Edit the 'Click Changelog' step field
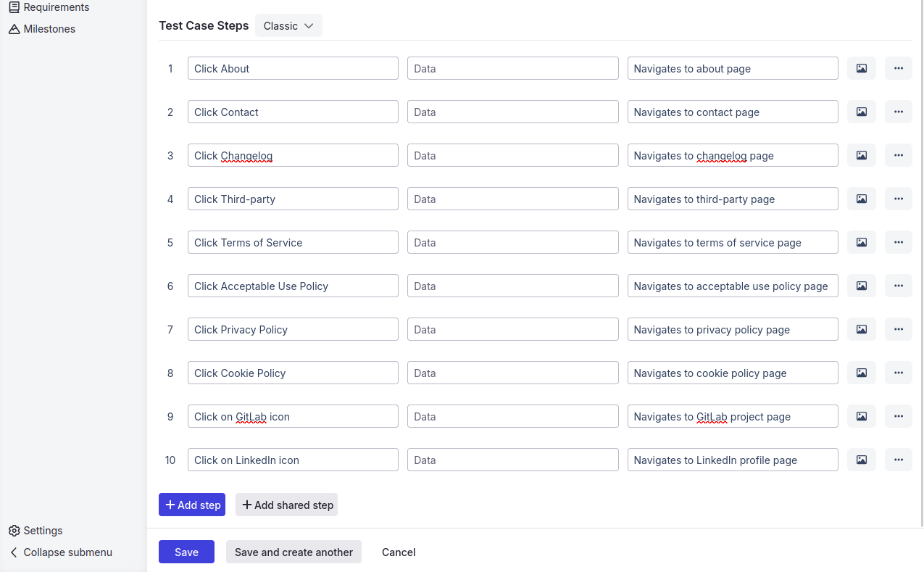Viewport: 924px width, 572px height. tap(293, 155)
